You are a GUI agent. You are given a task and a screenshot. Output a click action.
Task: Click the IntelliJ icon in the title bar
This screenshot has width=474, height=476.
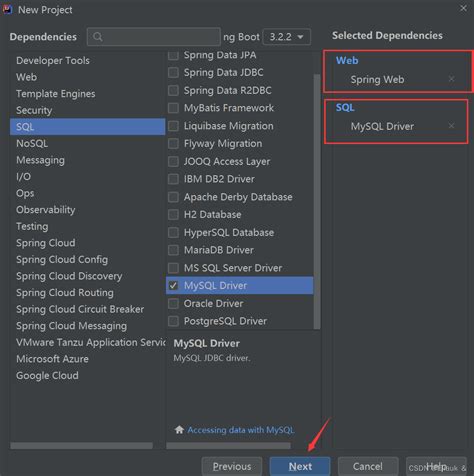(8, 9)
